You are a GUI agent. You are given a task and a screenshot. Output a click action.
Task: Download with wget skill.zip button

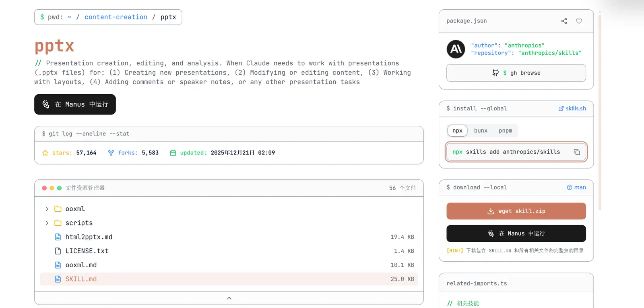point(516,211)
